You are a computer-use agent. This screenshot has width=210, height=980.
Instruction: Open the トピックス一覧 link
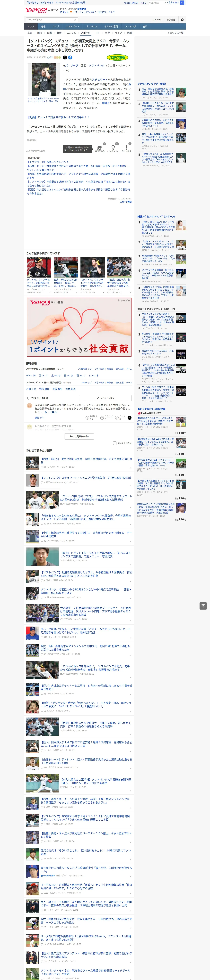click(x=175, y=33)
